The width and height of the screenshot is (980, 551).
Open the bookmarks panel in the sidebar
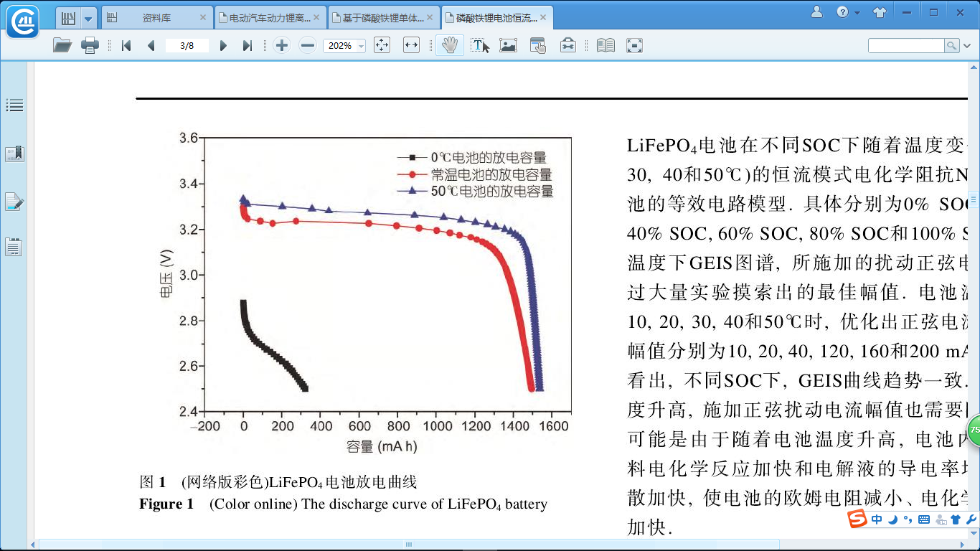[x=14, y=154]
